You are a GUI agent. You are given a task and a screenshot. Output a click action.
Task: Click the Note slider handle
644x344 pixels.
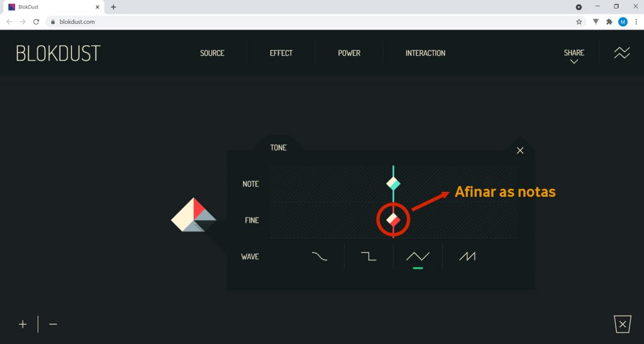pos(393,184)
